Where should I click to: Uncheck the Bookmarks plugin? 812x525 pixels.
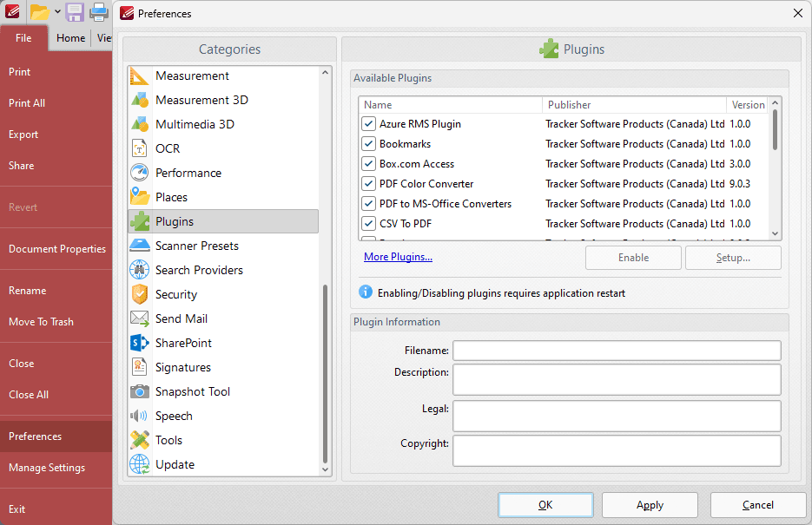(x=367, y=144)
